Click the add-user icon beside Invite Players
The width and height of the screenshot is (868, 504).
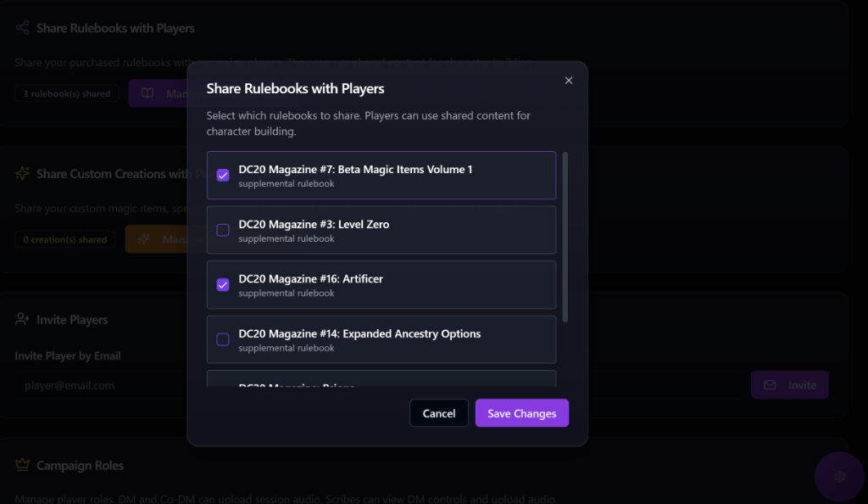22,320
